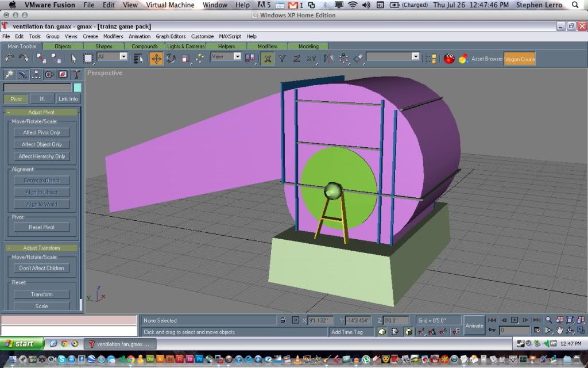Click the Pan hand viewport control
This screenshot has width=588, height=368.
tap(559, 331)
